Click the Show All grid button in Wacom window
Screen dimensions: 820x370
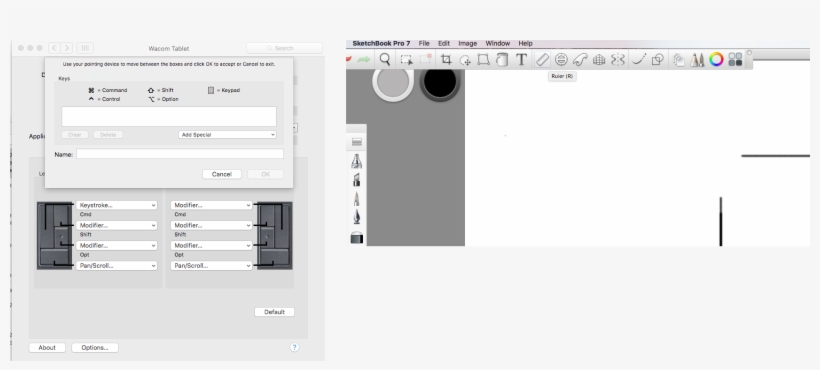pyautogui.click(x=85, y=48)
